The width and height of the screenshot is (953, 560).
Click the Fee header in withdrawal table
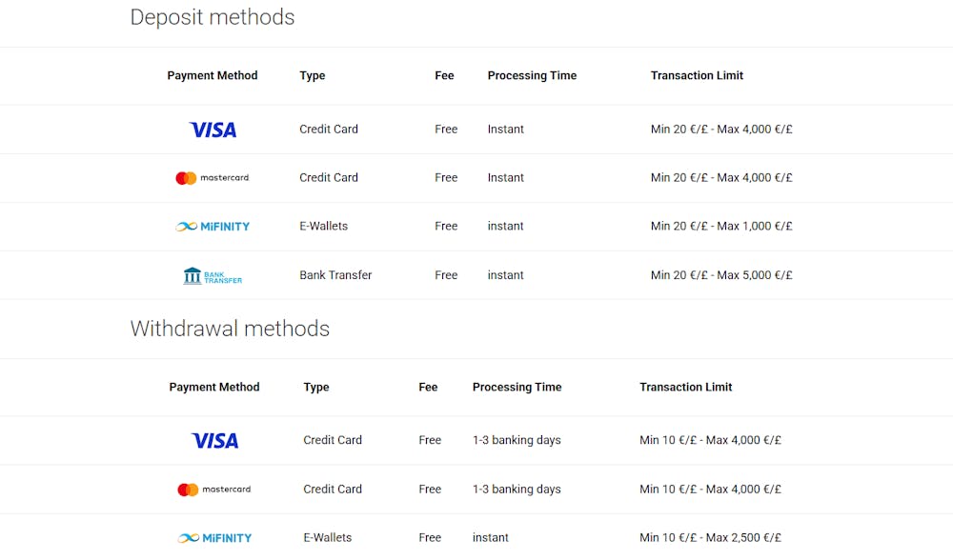(428, 387)
